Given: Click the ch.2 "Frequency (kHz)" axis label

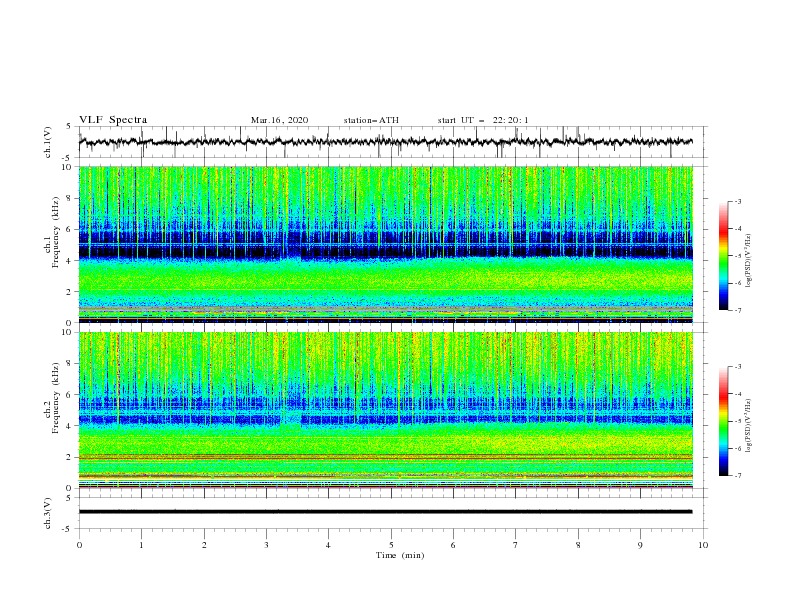Looking at the screenshot, I should point(56,397).
